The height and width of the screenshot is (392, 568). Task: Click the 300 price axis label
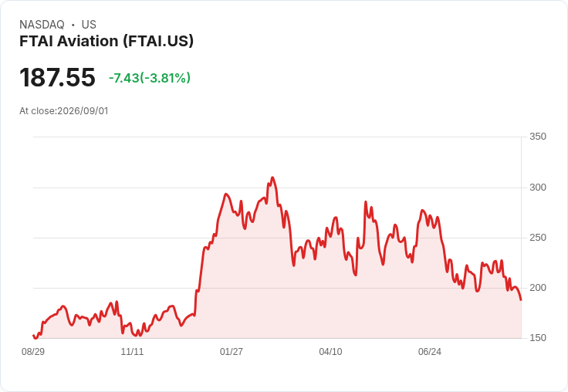coord(538,188)
